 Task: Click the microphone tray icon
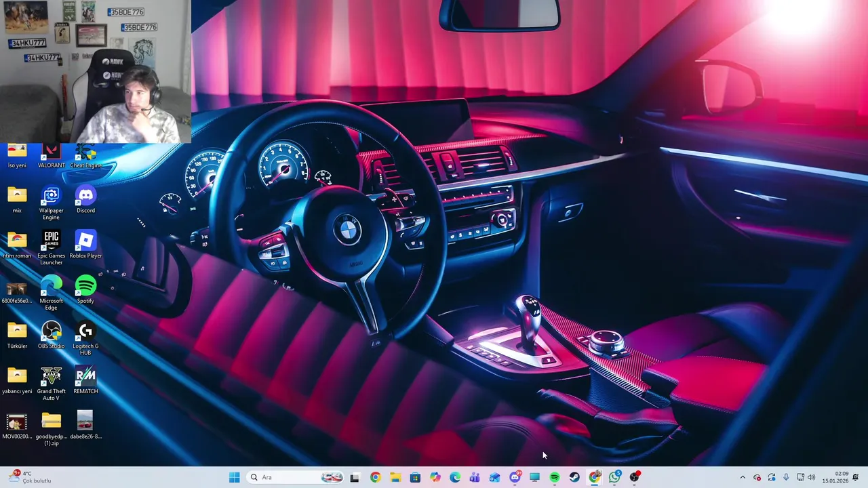[786, 477]
